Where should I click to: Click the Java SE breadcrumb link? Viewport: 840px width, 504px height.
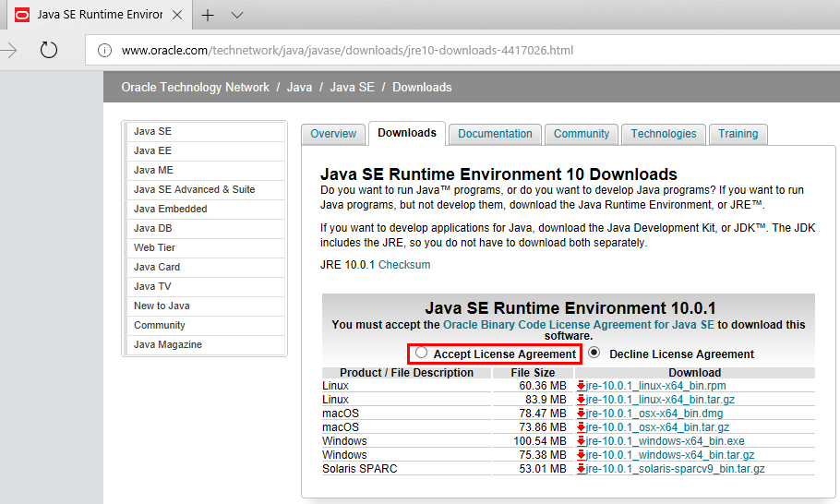point(352,88)
